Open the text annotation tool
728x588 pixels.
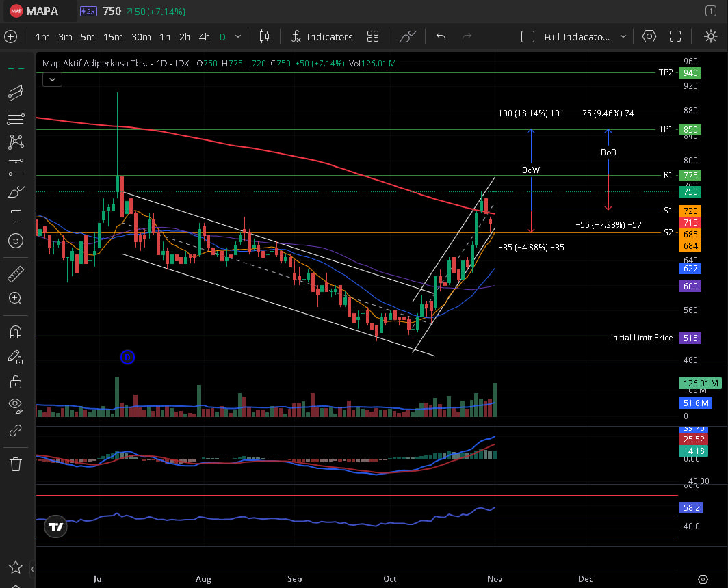click(16, 216)
